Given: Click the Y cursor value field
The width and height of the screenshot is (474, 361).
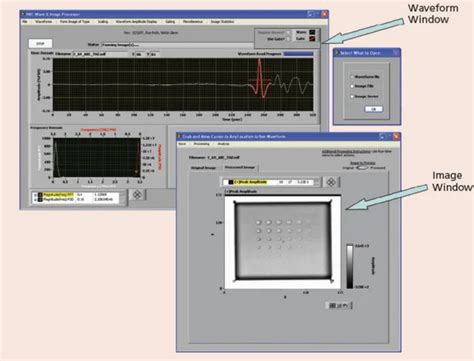Looking at the screenshot, I should (x=155, y=54).
